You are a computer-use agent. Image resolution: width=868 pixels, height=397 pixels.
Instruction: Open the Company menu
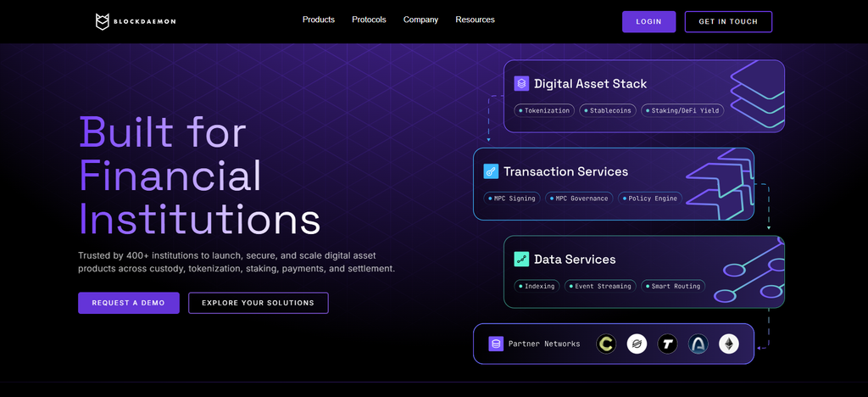point(420,20)
